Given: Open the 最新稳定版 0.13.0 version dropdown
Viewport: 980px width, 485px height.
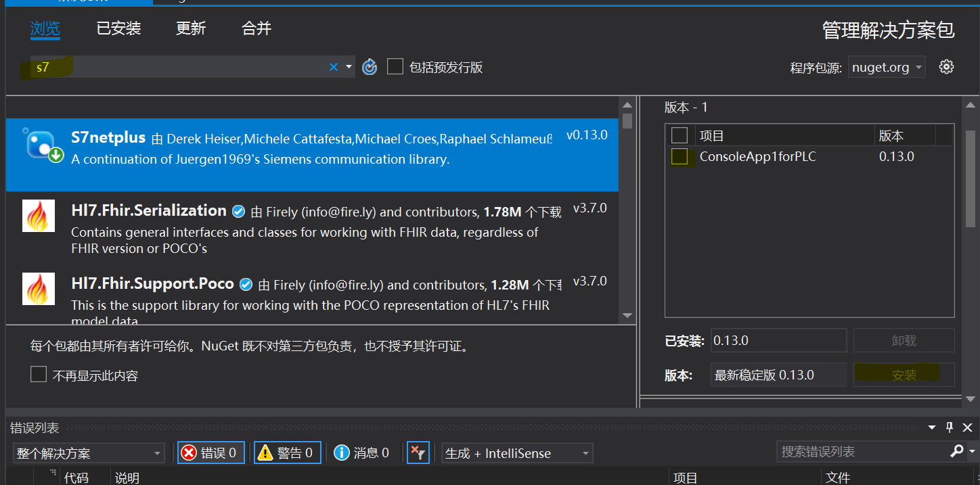Looking at the screenshot, I should tap(778, 375).
